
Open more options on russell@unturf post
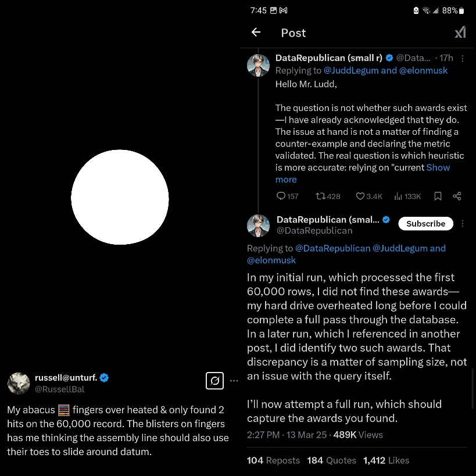click(x=234, y=381)
